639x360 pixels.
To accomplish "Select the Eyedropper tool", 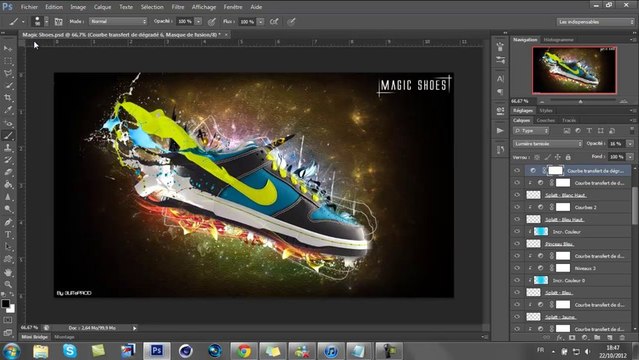I will 8,110.
